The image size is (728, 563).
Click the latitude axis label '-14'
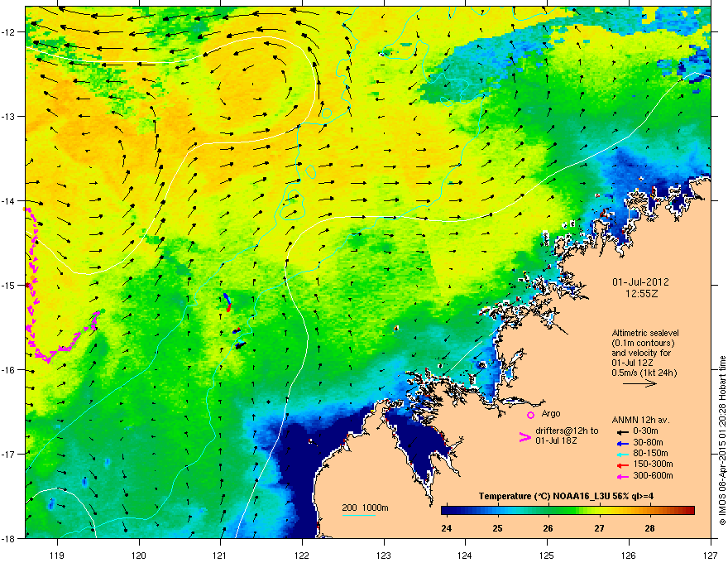coord(9,200)
